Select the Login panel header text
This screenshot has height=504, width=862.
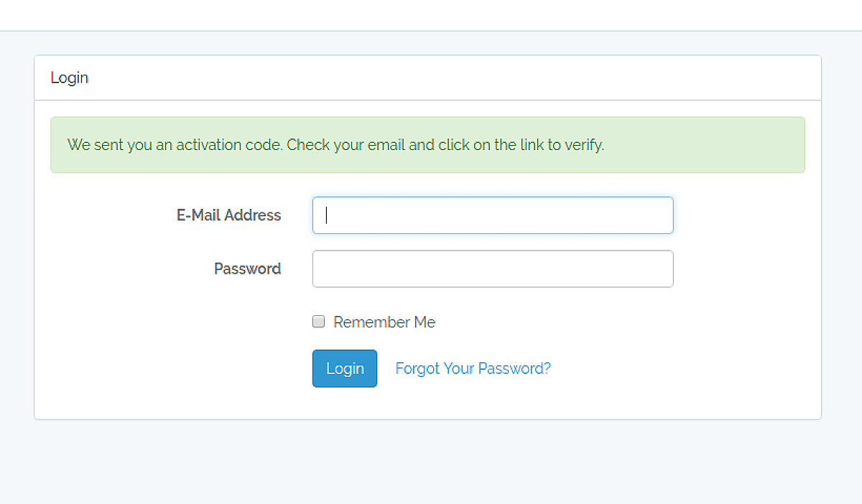click(69, 78)
